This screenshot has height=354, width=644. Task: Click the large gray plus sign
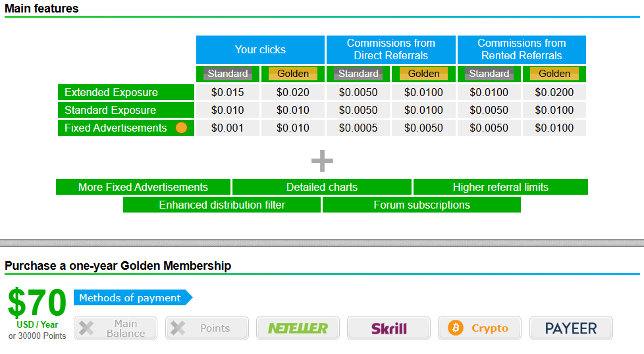click(x=322, y=161)
